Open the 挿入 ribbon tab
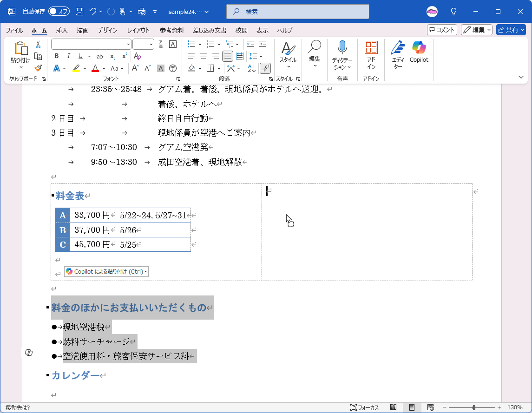Viewport: 532px width, 413px height. point(61,30)
